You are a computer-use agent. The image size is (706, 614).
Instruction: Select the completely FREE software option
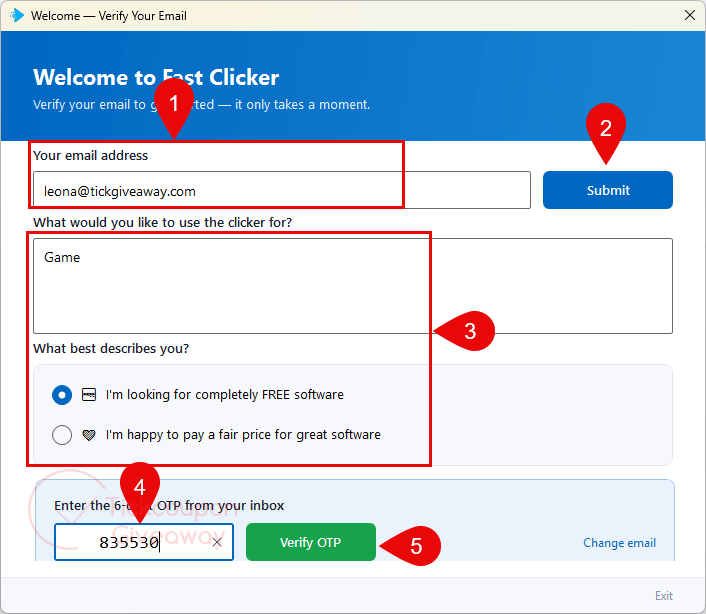pos(62,395)
